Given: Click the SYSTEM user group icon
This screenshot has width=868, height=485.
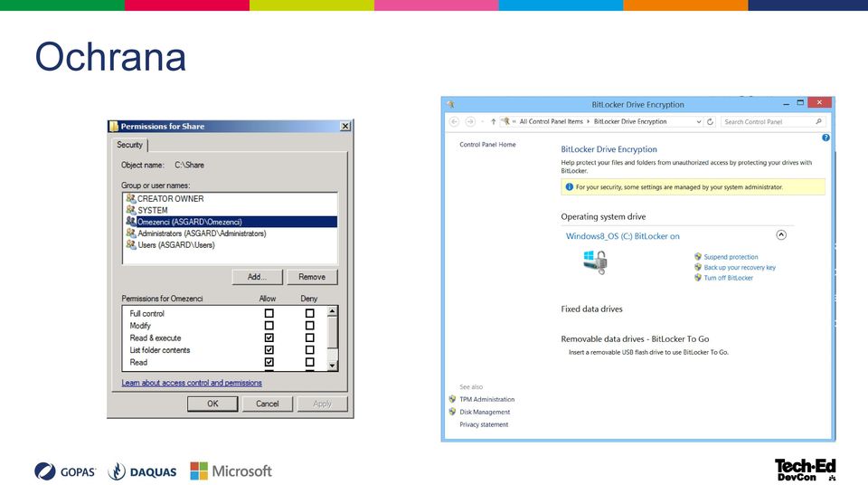Looking at the screenshot, I should (130, 210).
